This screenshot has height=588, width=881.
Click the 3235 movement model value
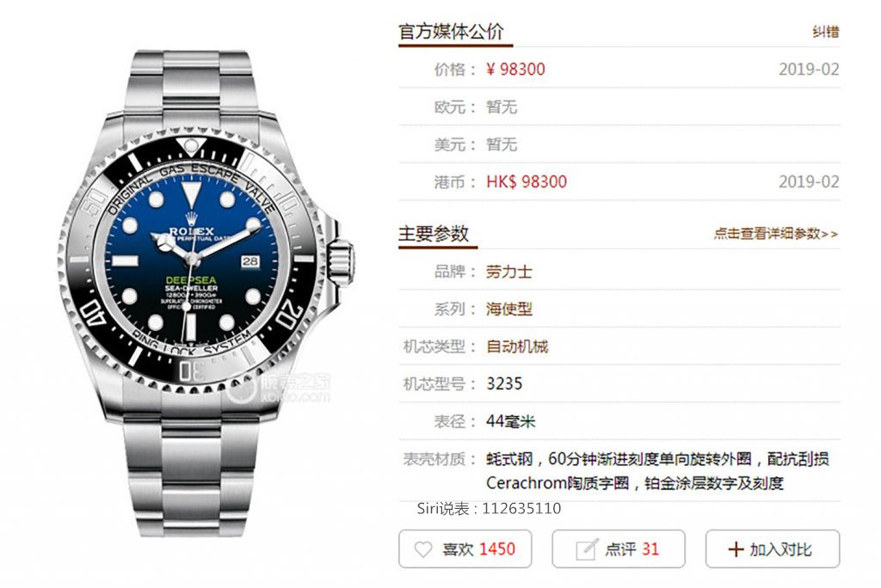[504, 383]
